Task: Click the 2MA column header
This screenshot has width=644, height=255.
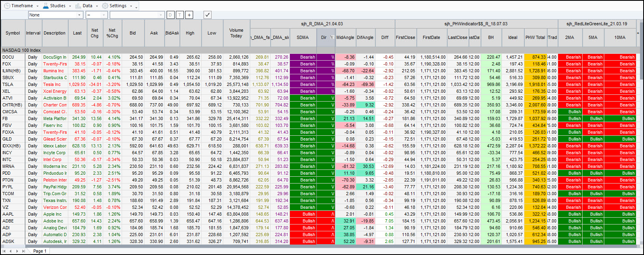Action: [x=570, y=37]
